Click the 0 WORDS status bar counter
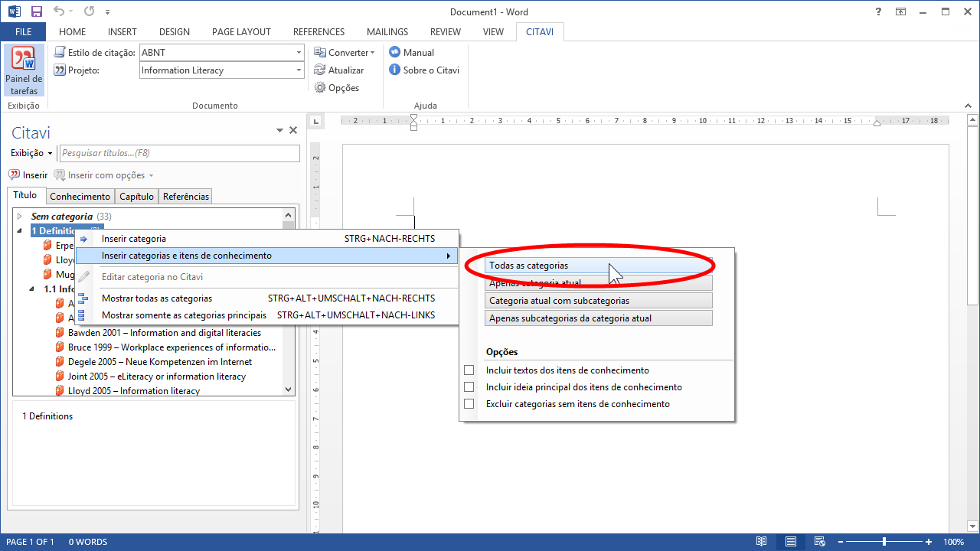 pyautogui.click(x=88, y=542)
